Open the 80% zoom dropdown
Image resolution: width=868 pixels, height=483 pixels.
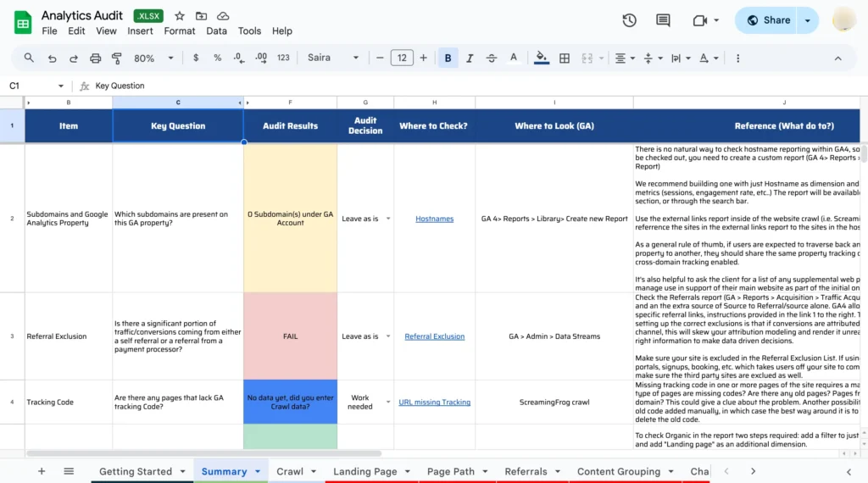click(153, 58)
